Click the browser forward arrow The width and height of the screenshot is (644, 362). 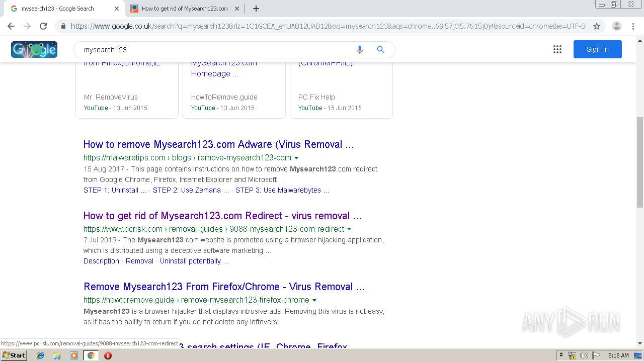tap(27, 26)
